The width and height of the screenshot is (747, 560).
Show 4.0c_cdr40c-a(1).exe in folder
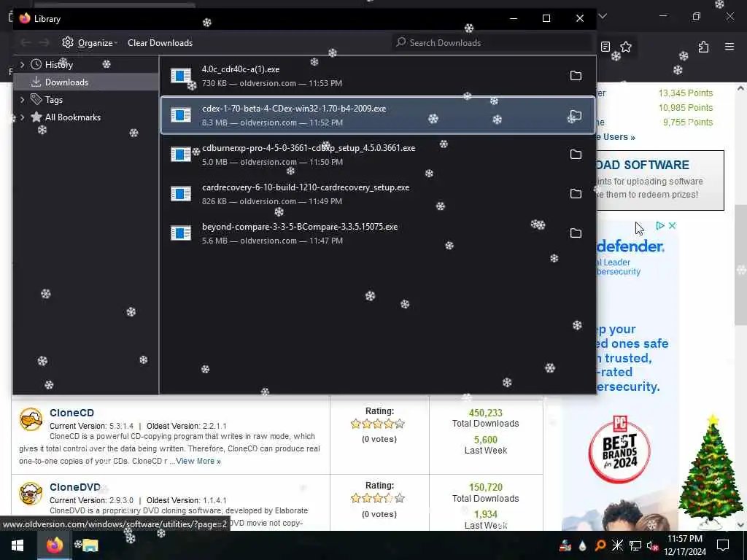pyautogui.click(x=576, y=76)
